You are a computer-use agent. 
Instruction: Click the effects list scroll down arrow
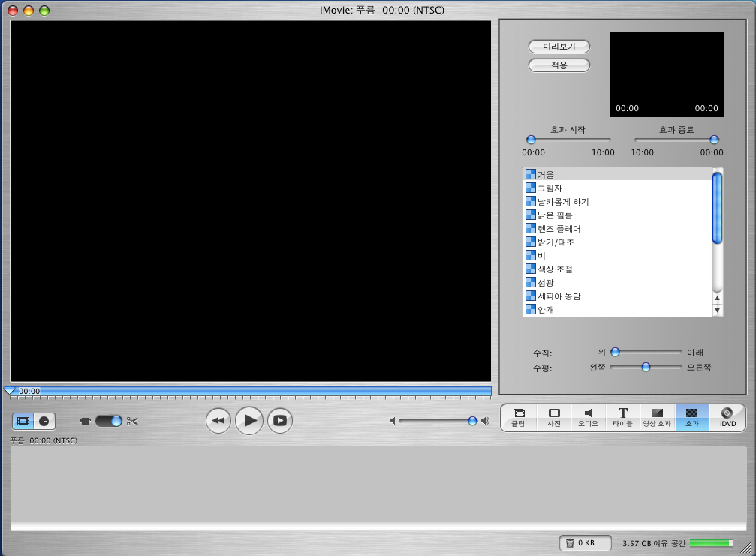717,310
